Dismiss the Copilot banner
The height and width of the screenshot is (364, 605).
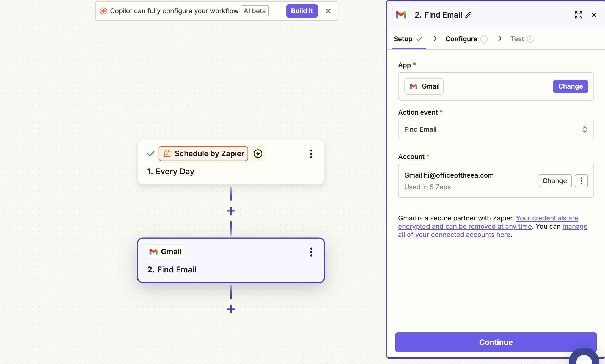pyautogui.click(x=328, y=11)
